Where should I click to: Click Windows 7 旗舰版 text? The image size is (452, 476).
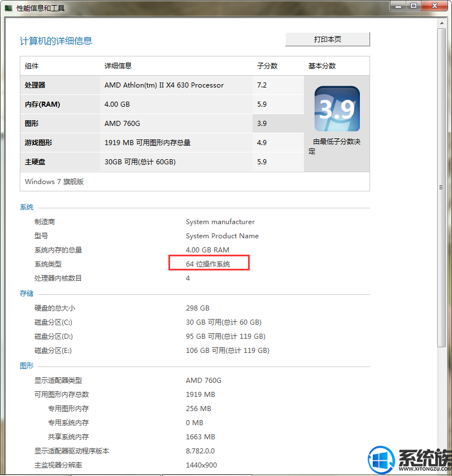pyautogui.click(x=54, y=182)
